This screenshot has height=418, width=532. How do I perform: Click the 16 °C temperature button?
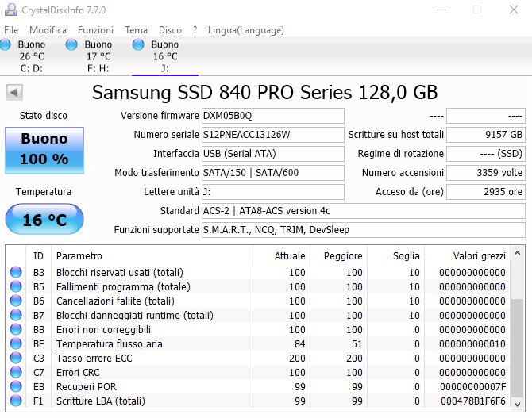point(44,220)
